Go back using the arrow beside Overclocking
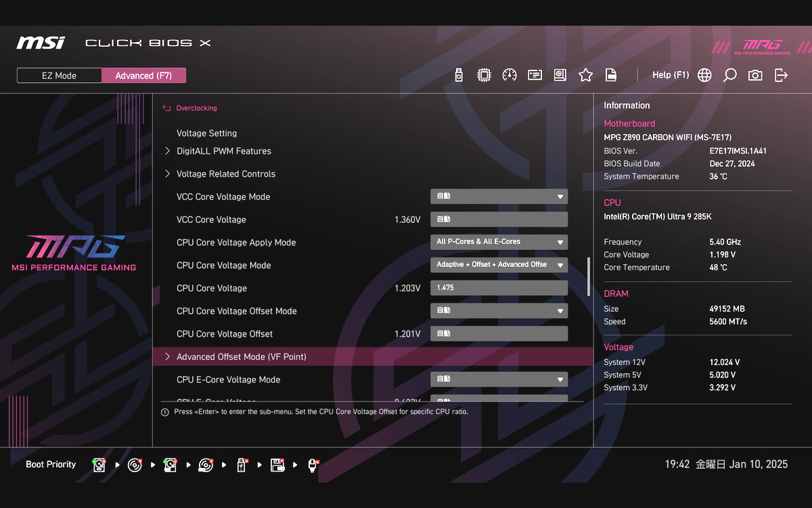This screenshot has height=508, width=812. click(x=166, y=108)
